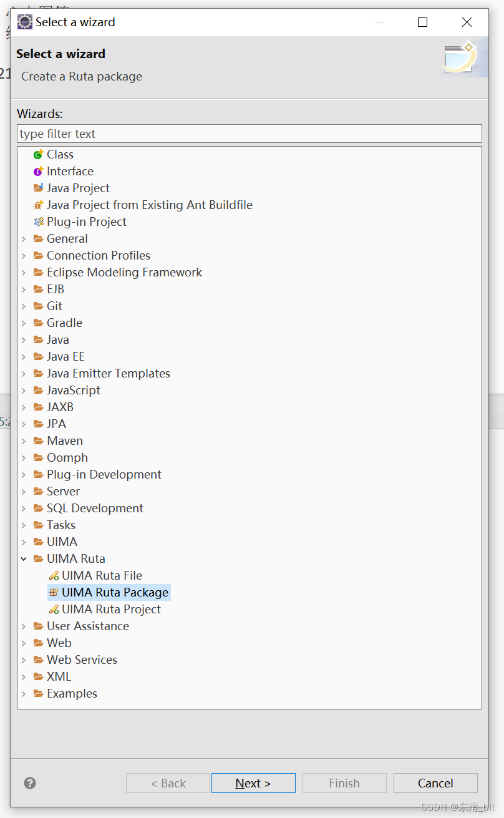Maximize the Select a wizard dialog
Viewport: 504px width, 818px height.
[x=422, y=22]
